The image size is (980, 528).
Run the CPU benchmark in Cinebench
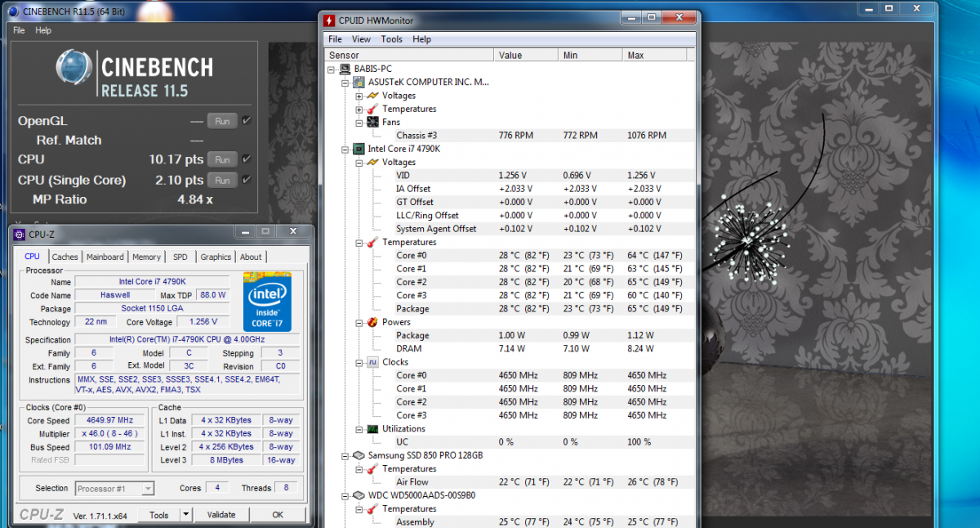(x=222, y=159)
